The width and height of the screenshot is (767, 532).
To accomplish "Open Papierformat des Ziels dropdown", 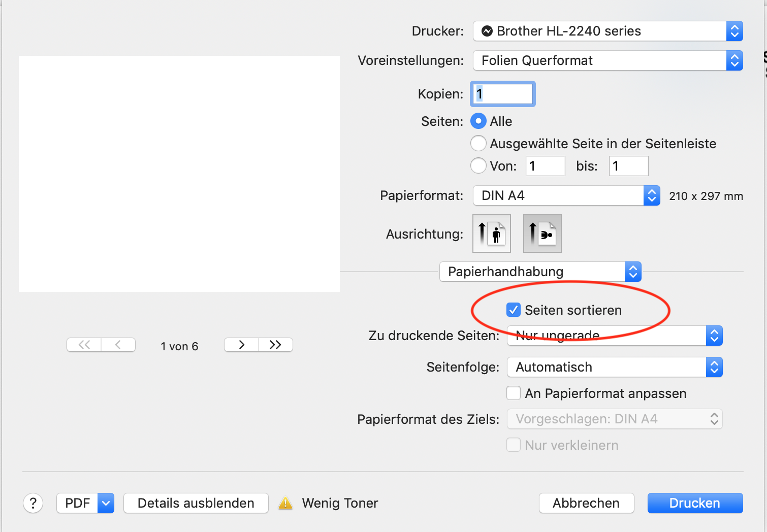I will [x=615, y=419].
